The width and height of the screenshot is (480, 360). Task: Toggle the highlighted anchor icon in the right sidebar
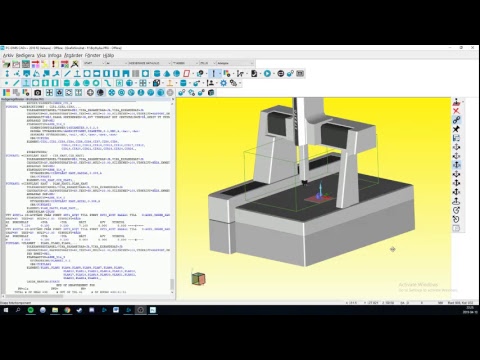click(x=456, y=165)
